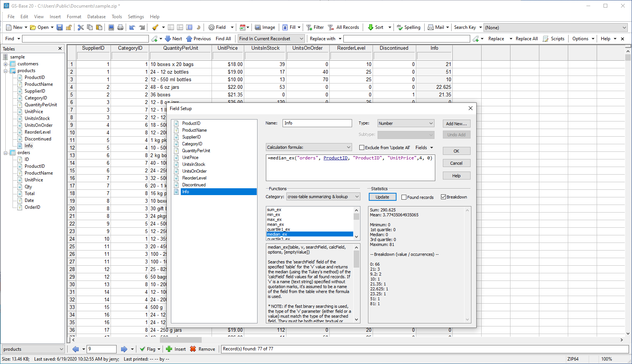Click the Field gear icon

pos(212,27)
